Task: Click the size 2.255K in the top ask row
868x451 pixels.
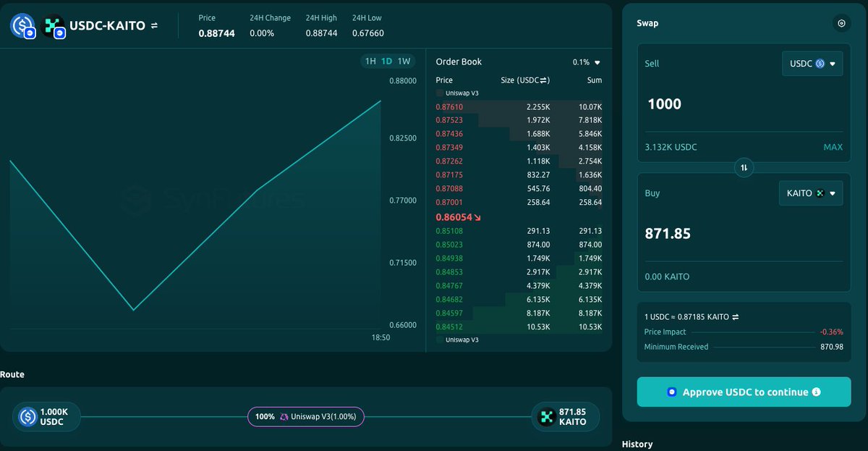Action: coord(538,107)
